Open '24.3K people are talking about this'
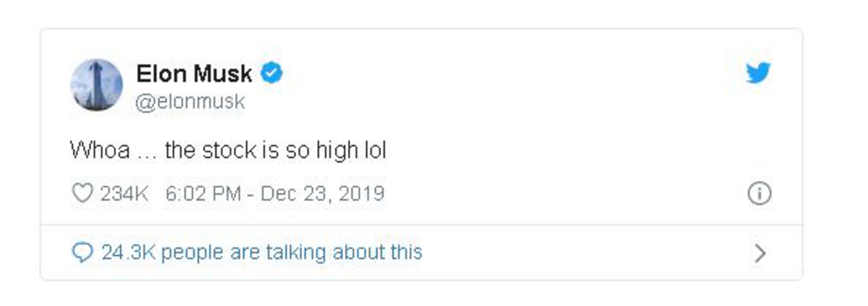 tap(262, 252)
